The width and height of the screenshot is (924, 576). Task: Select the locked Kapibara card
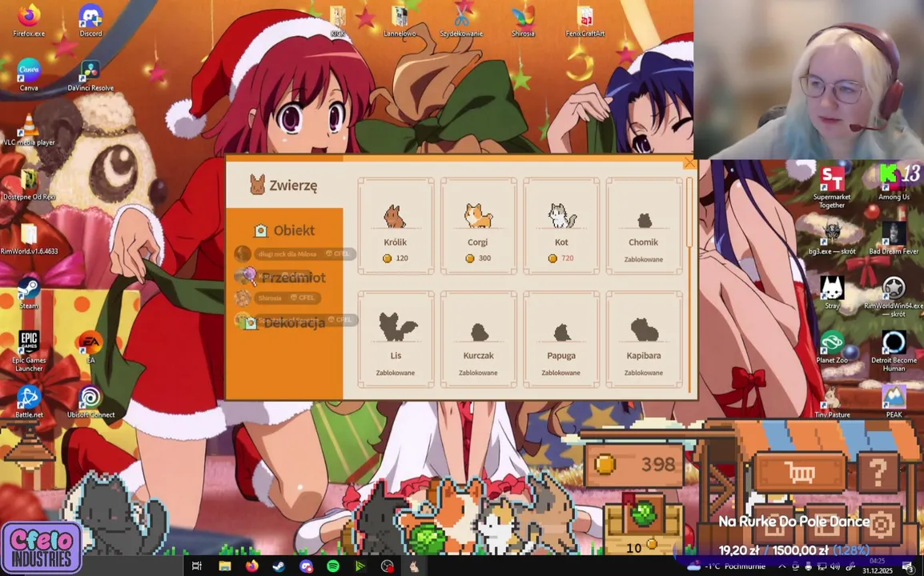click(x=644, y=339)
